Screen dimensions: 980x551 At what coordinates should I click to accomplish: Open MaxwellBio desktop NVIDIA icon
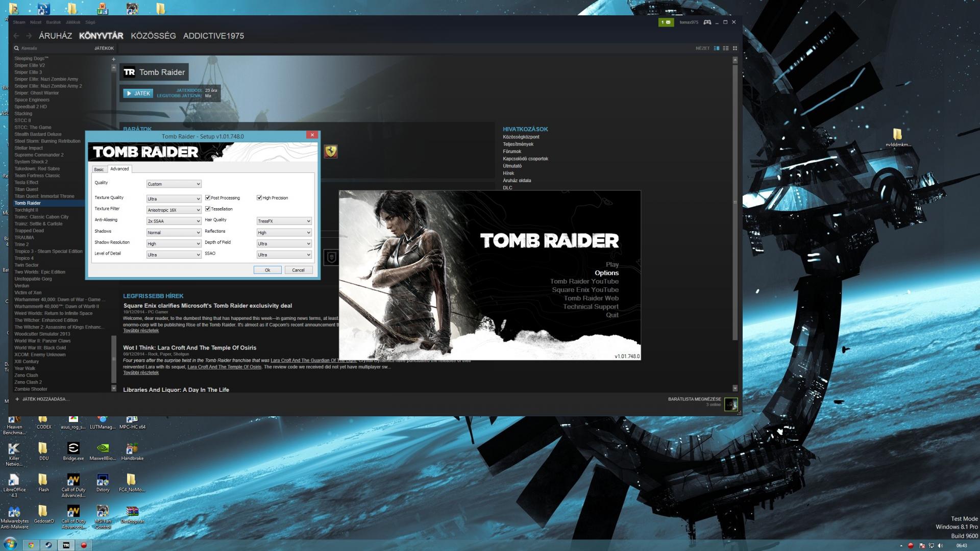[x=103, y=451]
